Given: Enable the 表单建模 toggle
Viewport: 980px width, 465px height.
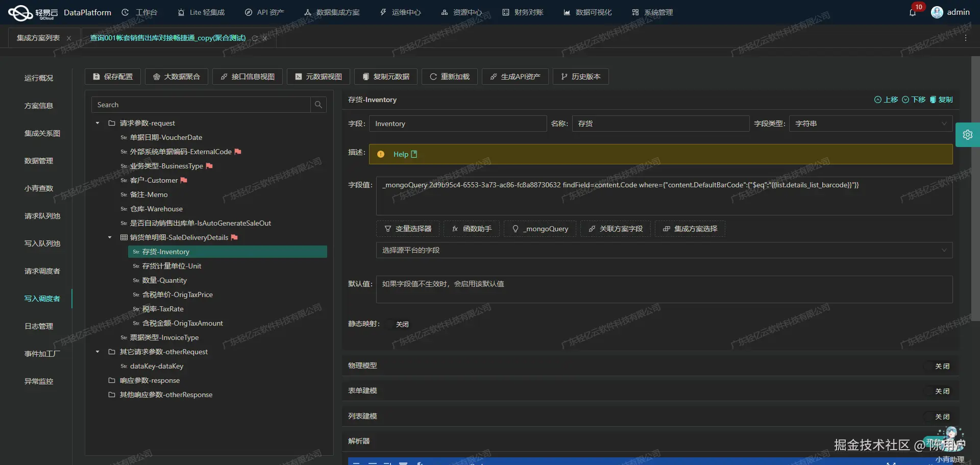Looking at the screenshot, I should coord(942,391).
